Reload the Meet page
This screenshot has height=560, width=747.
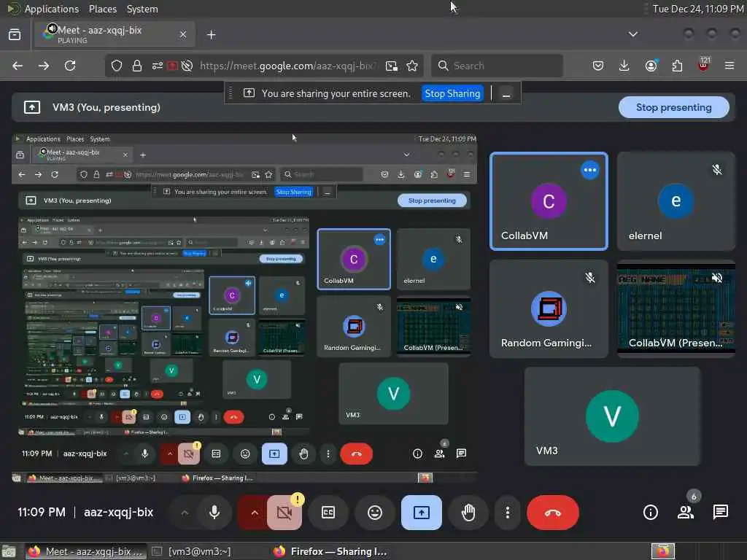[x=70, y=66]
